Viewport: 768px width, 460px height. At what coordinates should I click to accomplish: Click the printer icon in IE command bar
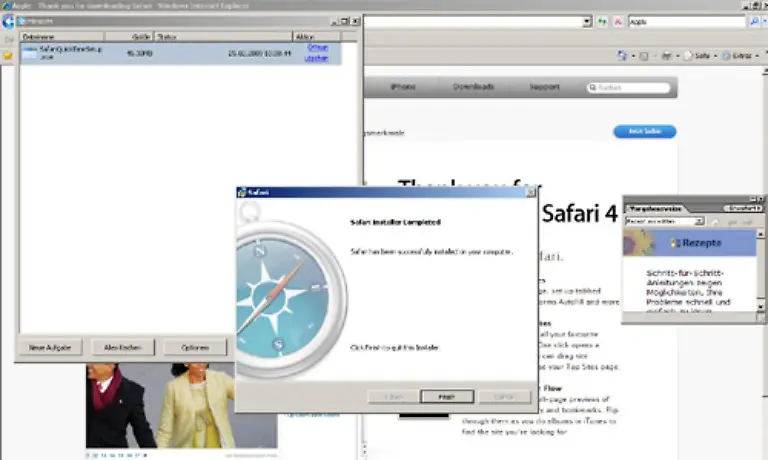(x=667, y=56)
